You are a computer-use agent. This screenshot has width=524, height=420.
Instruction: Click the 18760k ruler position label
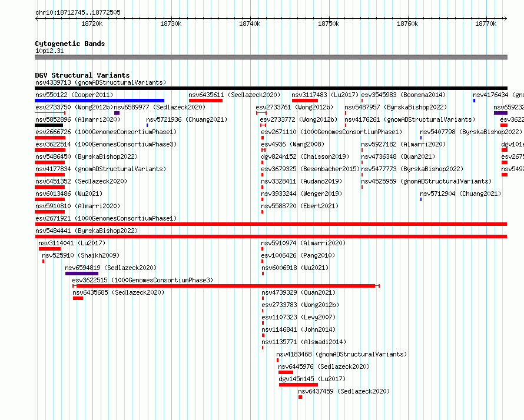tap(407, 24)
